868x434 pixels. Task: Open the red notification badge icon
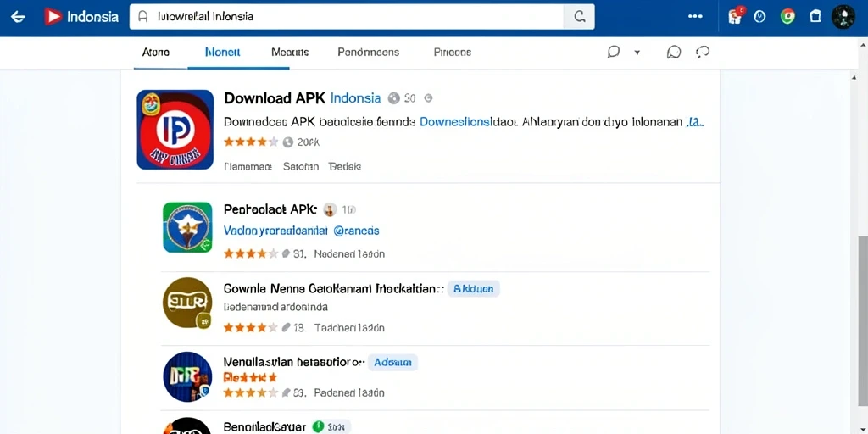pyautogui.click(x=736, y=15)
